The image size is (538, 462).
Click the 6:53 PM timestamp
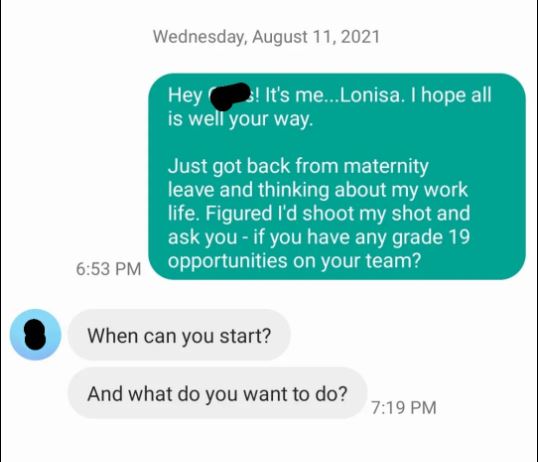[108, 269]
